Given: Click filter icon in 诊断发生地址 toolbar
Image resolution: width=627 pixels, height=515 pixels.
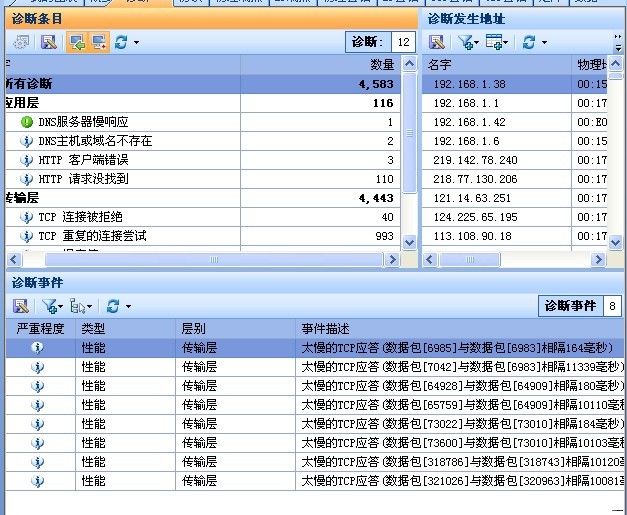Looking at the screenshot, I should [465, 42].
